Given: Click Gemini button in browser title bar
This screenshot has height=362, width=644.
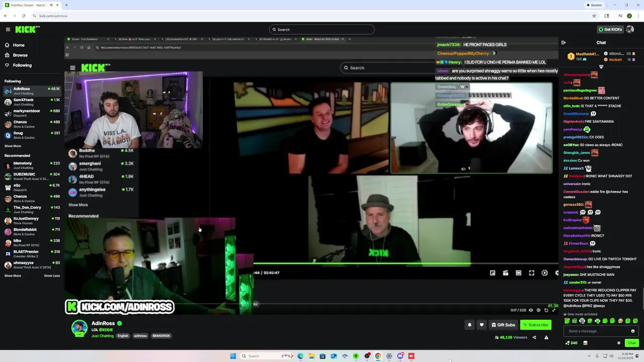Looking at the screenshot, I should 594,5.
